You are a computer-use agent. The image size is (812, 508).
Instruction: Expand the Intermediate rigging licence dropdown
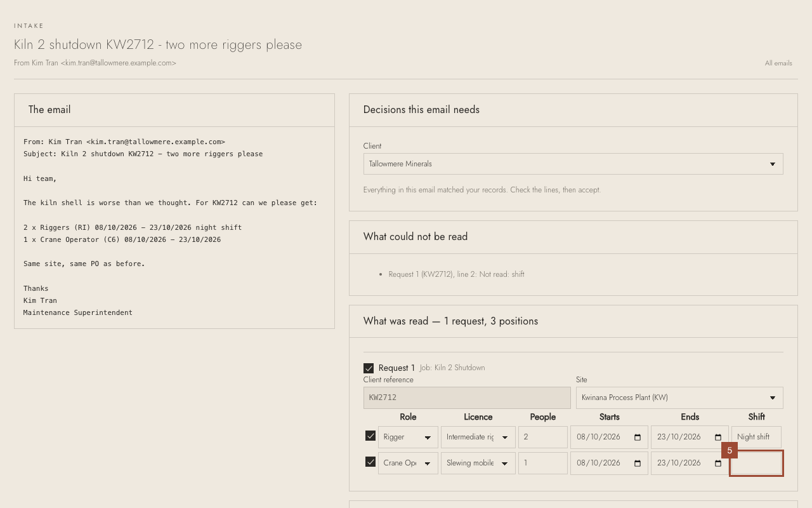click(x=478, y=437)
